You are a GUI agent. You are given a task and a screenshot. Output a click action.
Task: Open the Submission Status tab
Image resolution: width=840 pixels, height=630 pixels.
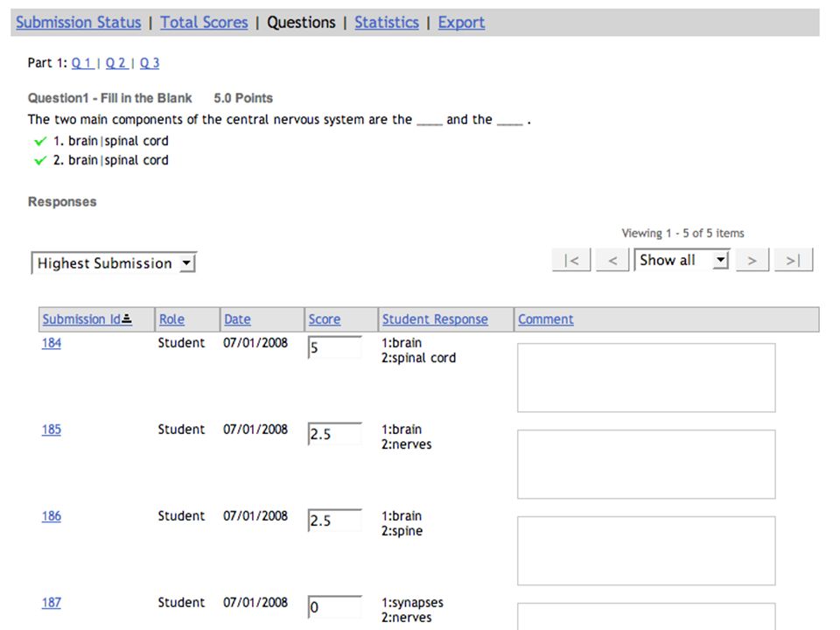[x=78, y=23]
